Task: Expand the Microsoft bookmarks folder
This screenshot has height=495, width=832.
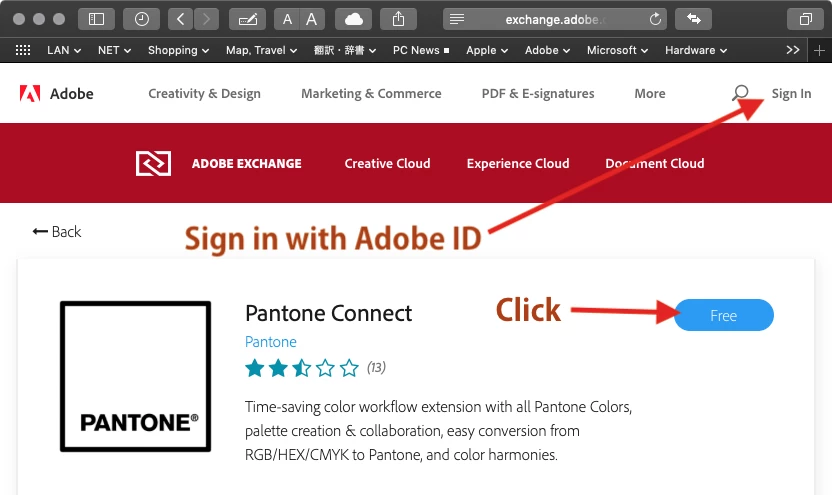Action: (x=617, y=50)
